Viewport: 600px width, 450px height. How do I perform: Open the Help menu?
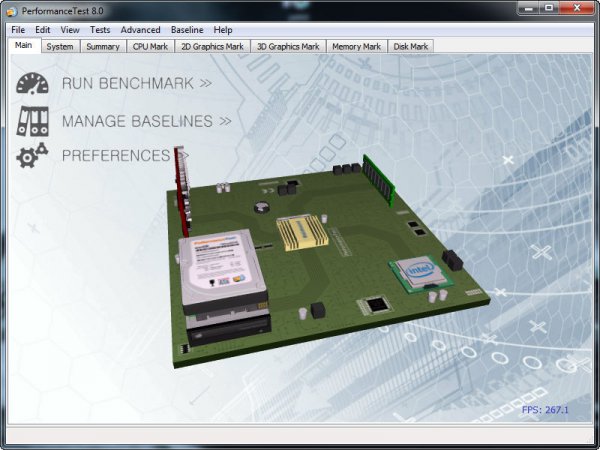(223, 30)
